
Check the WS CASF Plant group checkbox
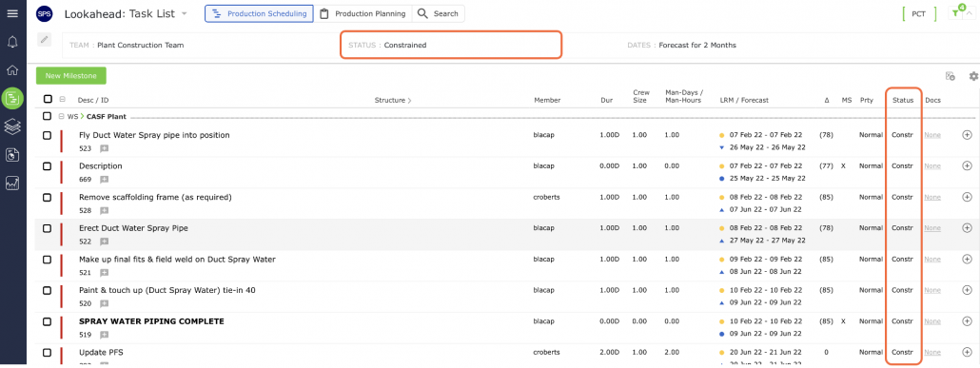click(x=47, y=116)
